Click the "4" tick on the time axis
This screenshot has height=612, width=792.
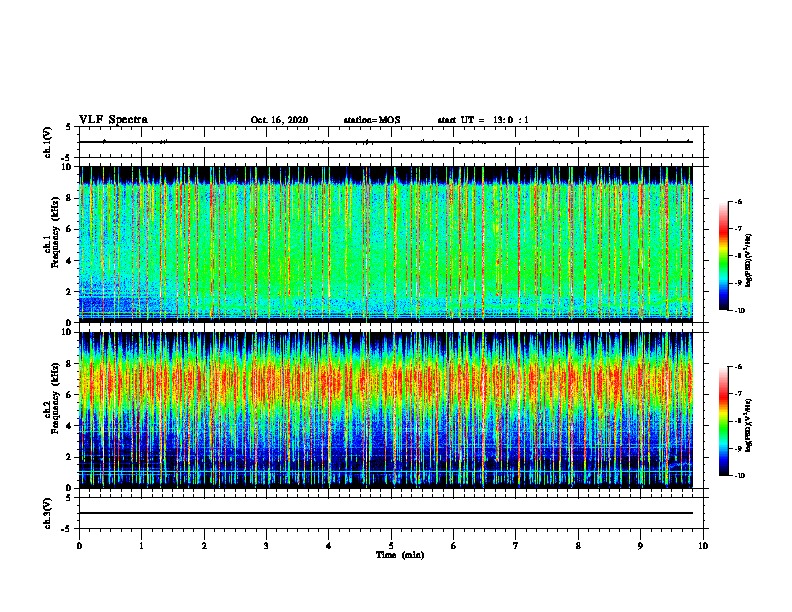(x=329, y=546)
